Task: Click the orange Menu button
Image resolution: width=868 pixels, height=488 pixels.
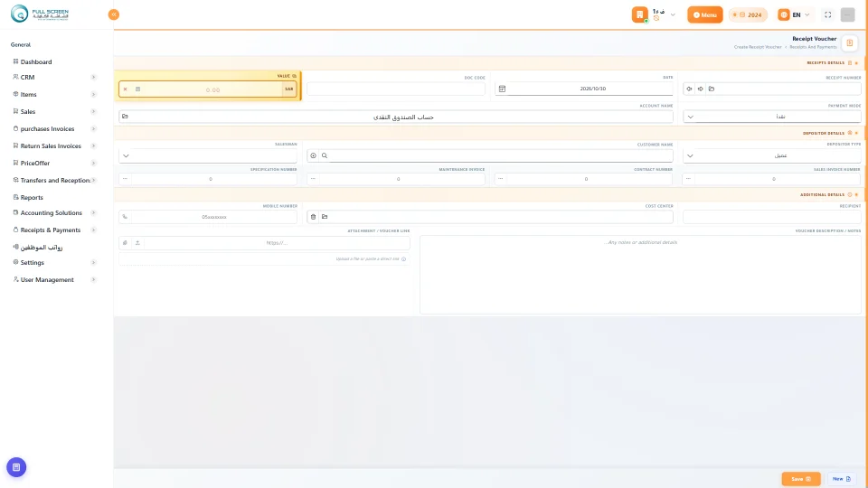Action: pos(704,15)
